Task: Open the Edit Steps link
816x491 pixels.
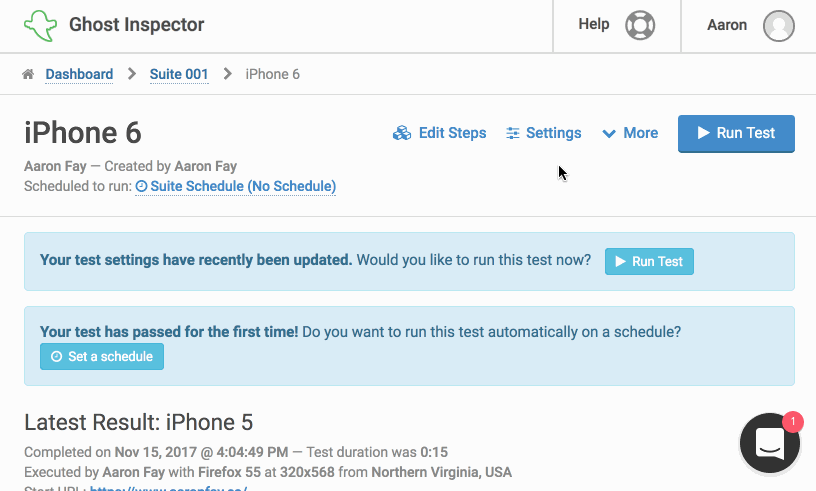Action: point(440,133)
